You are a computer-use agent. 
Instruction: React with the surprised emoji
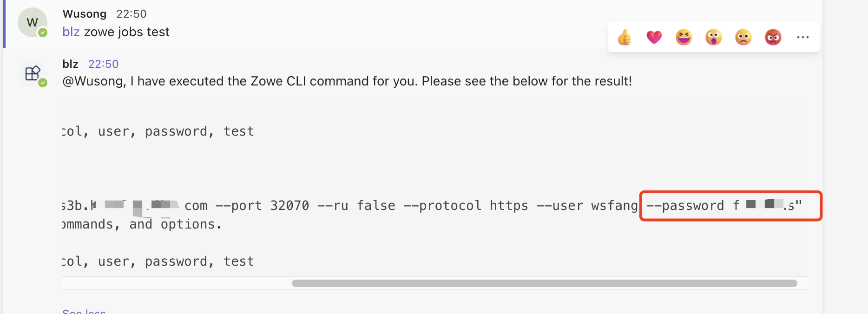(x=713, y=37)
